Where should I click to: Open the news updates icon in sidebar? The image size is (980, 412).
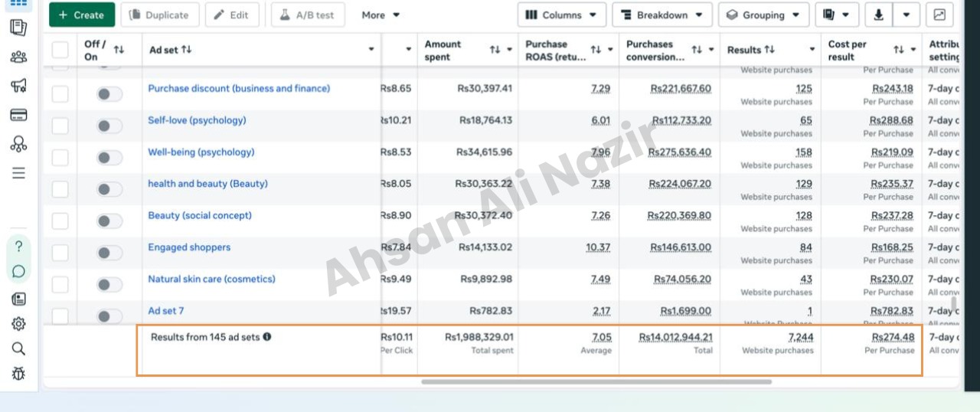point(18,299)
